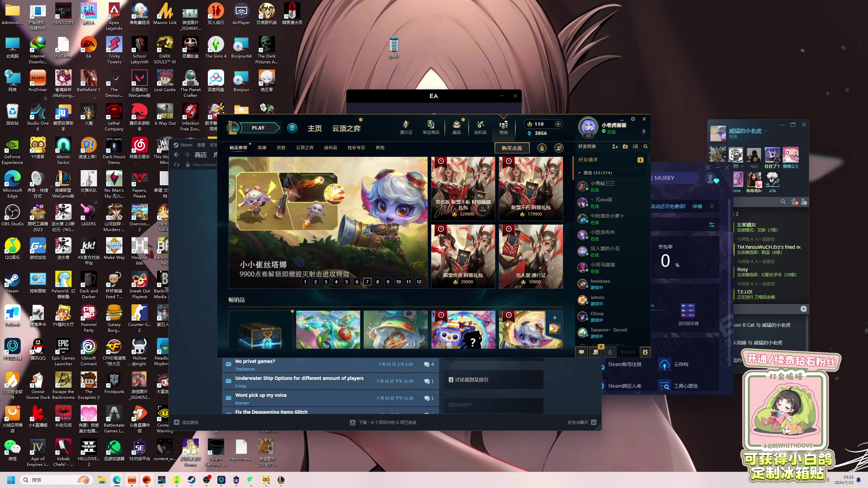Select banner page 9 indicator
This screenshot has height=488, width=868.
[x=388, y=282]
